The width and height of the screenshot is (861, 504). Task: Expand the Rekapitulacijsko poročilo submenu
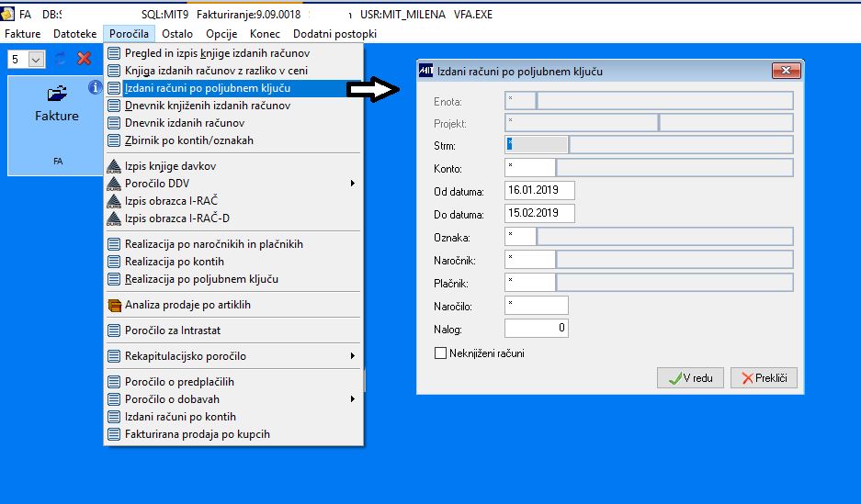tap(353, 356)
